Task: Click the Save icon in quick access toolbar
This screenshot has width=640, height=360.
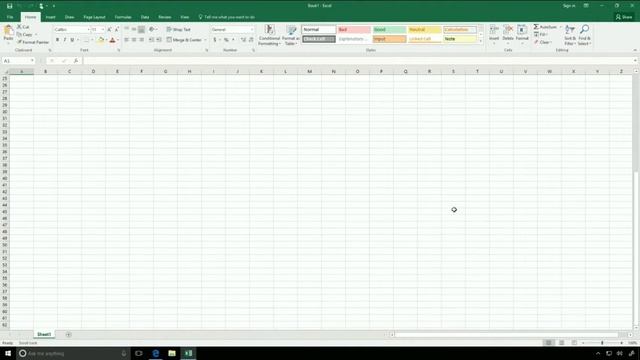Action: coord(9,6)
